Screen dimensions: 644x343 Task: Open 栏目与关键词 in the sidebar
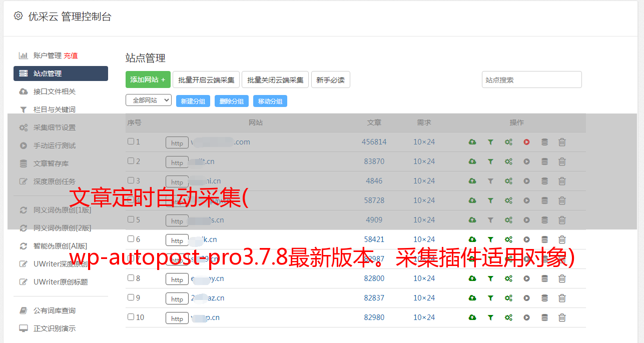55,109
